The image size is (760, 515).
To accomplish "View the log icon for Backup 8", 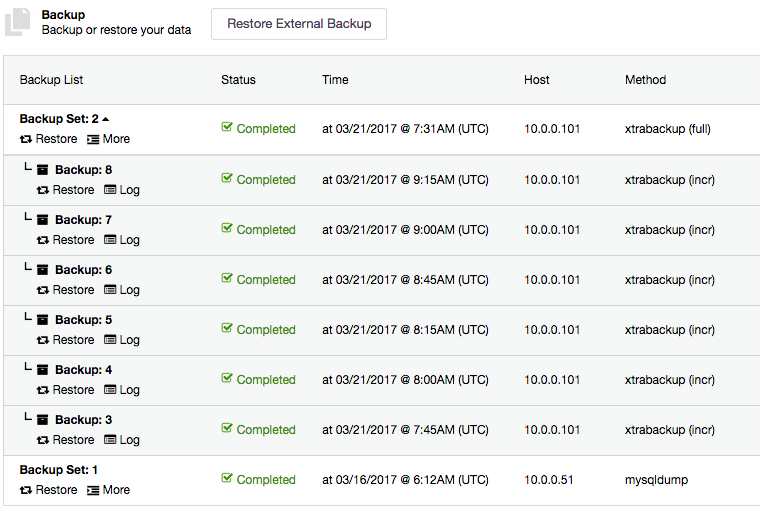I will click(110, 190).
